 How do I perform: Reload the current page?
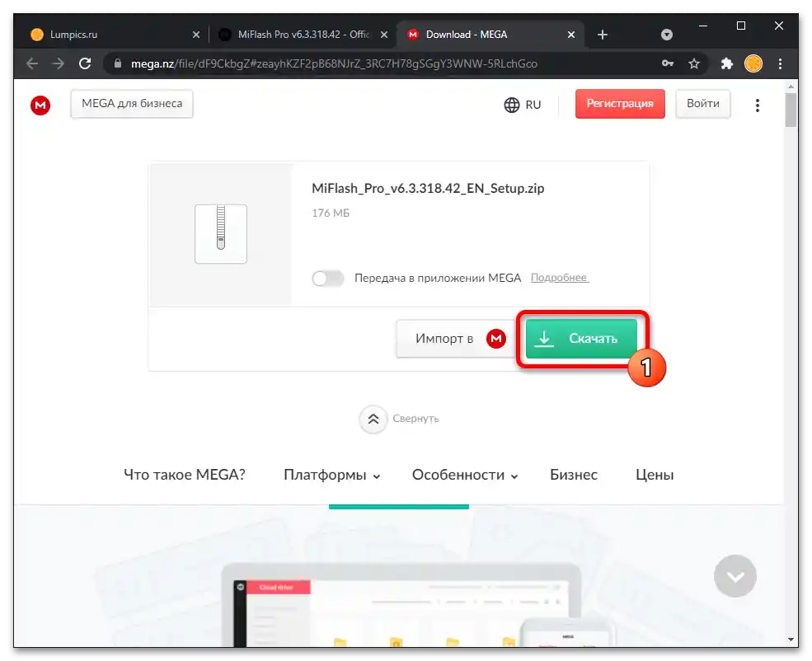[85, 63]
